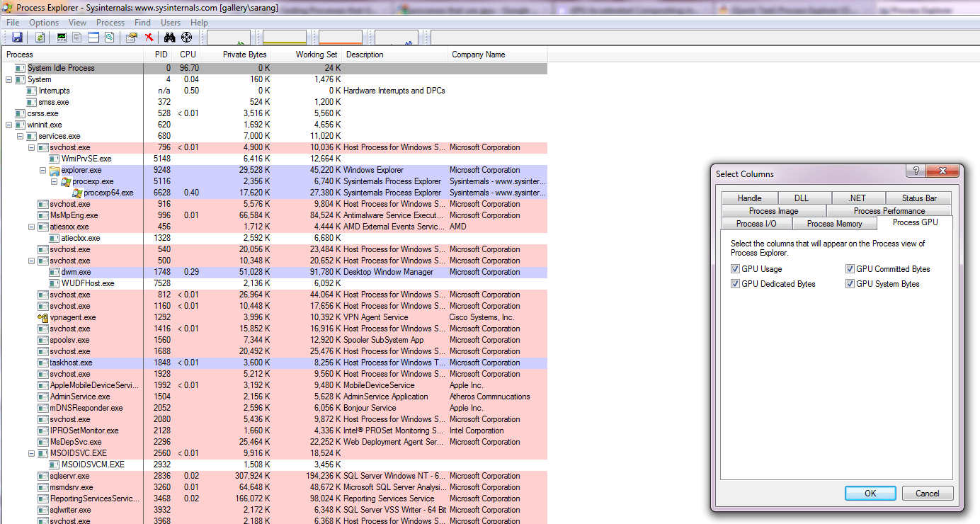Collapse the wininit.exe tree node
980x524 pixels.
click(8, 125)
